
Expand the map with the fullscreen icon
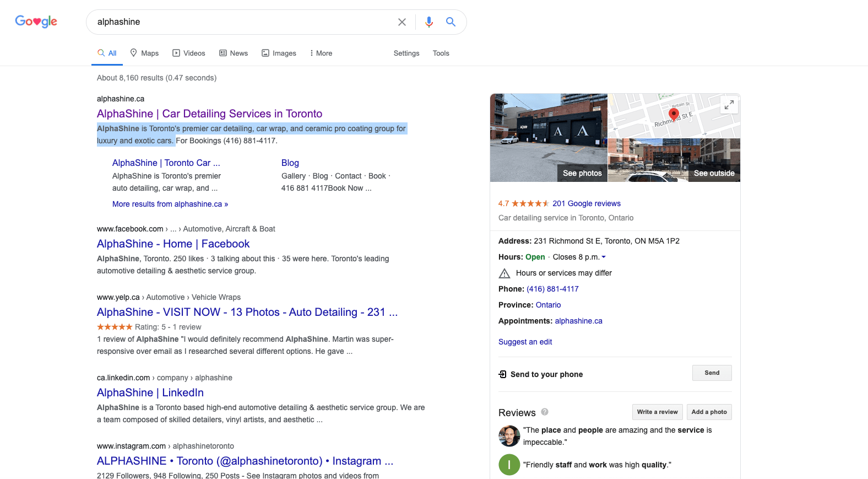(729, 105)
